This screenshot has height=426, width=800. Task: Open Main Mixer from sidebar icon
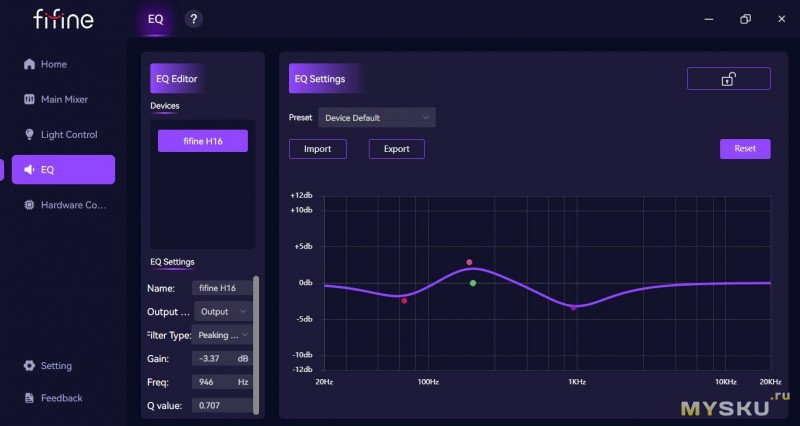pyautogui.click(x=29, y=100)
